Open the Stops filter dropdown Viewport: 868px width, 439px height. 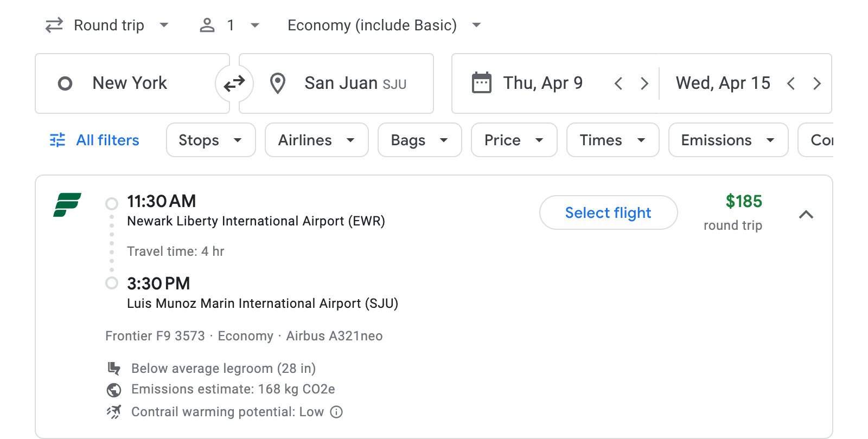(210, 140)
